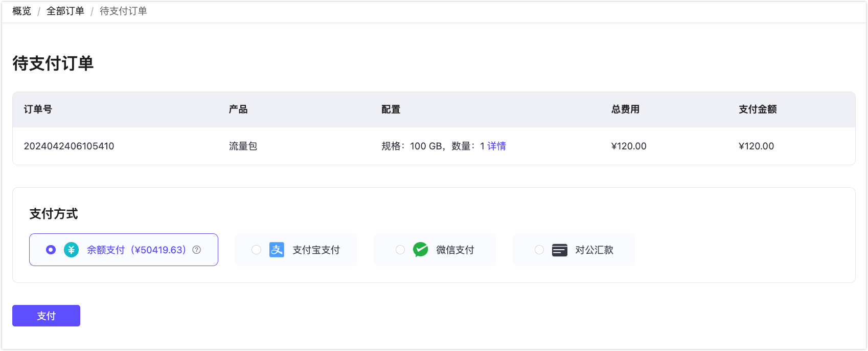
Task: Go to 概览 in the breadcrumb
Action: (22, 11)
